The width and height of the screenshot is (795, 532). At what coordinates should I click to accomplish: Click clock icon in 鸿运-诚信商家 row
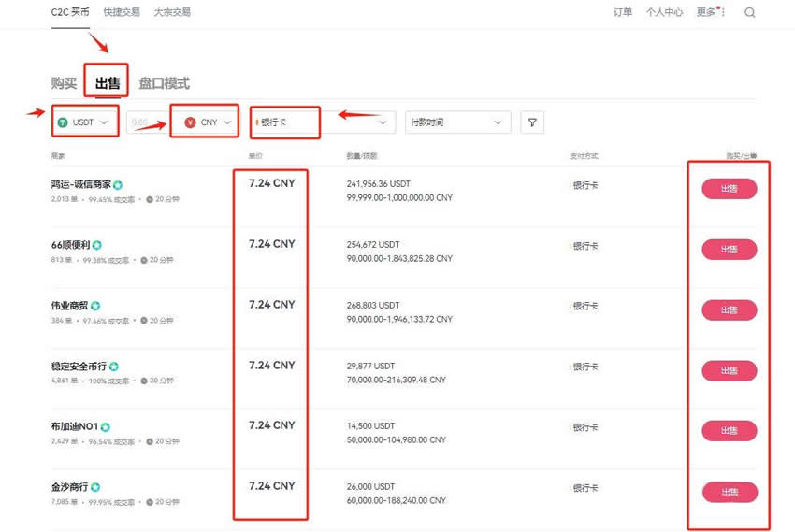[150, 200]
